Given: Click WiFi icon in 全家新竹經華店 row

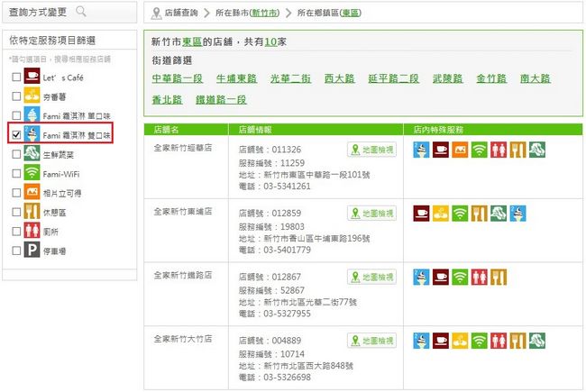Looking at the screenshot, I should pos(479,150).
